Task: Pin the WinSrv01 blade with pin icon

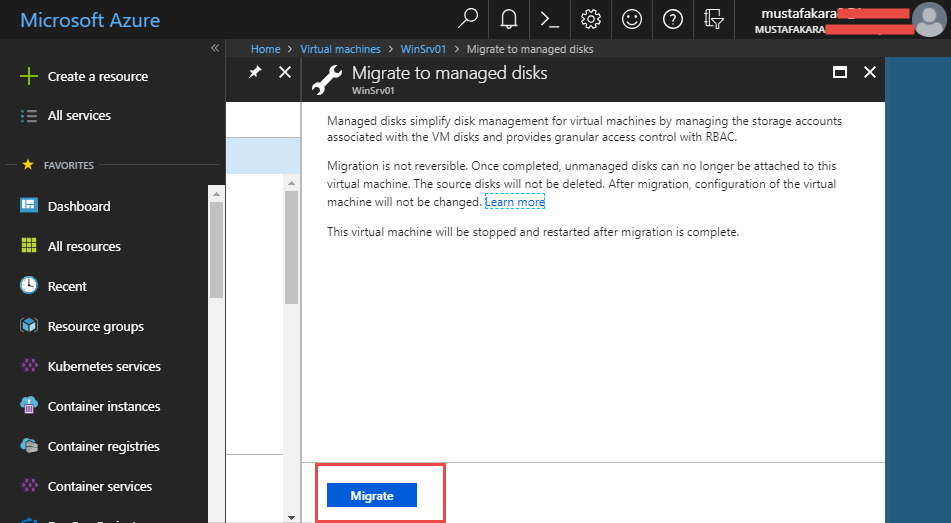Action: click(x=255, y=72)
